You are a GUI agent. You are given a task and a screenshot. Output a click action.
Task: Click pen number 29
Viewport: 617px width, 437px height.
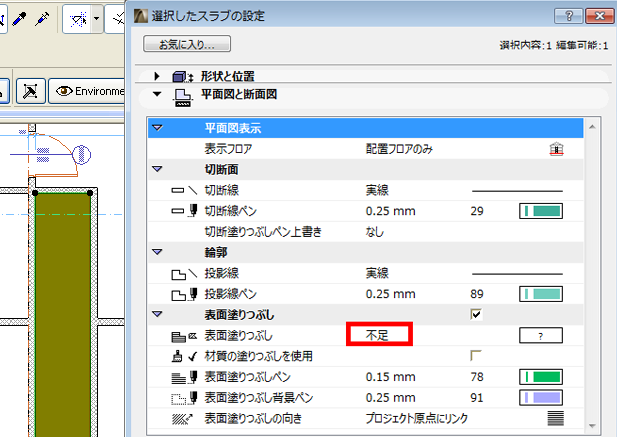coord(477,211)
